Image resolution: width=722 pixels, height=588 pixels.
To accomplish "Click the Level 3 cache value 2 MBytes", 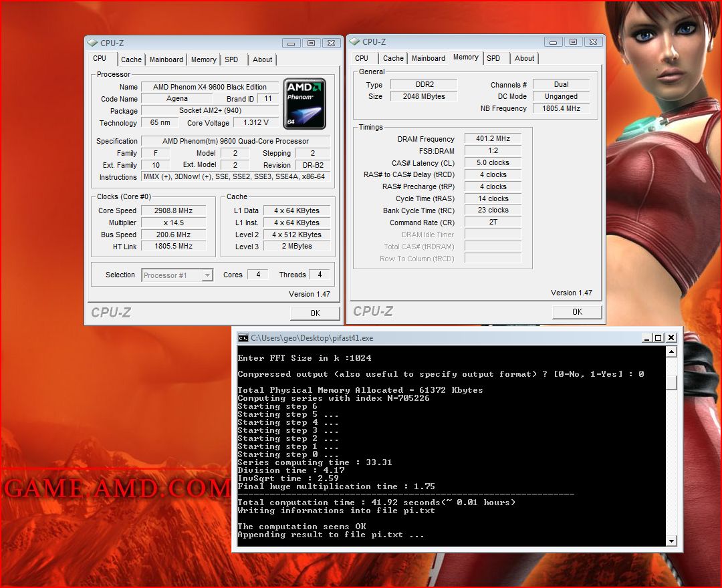I will [297, 246].
